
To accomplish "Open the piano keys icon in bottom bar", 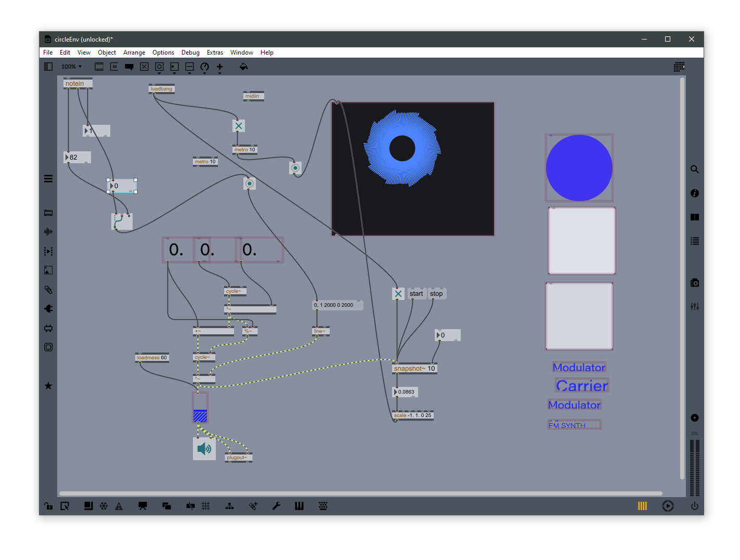I will 299,506.
